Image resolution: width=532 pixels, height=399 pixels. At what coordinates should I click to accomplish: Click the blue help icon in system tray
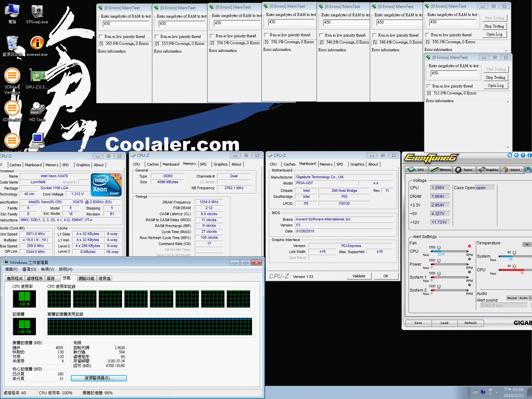click(x=483, y=392)
